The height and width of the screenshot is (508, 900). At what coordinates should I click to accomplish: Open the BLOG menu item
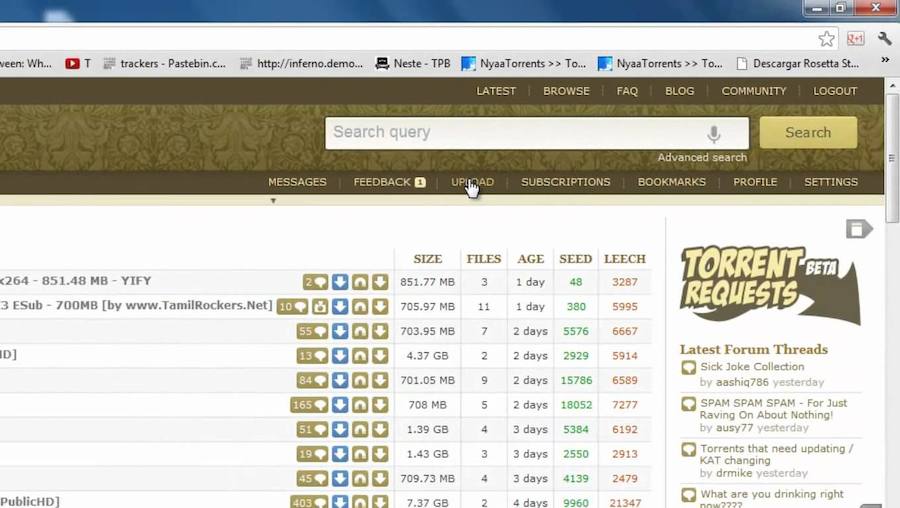(680, 91)
